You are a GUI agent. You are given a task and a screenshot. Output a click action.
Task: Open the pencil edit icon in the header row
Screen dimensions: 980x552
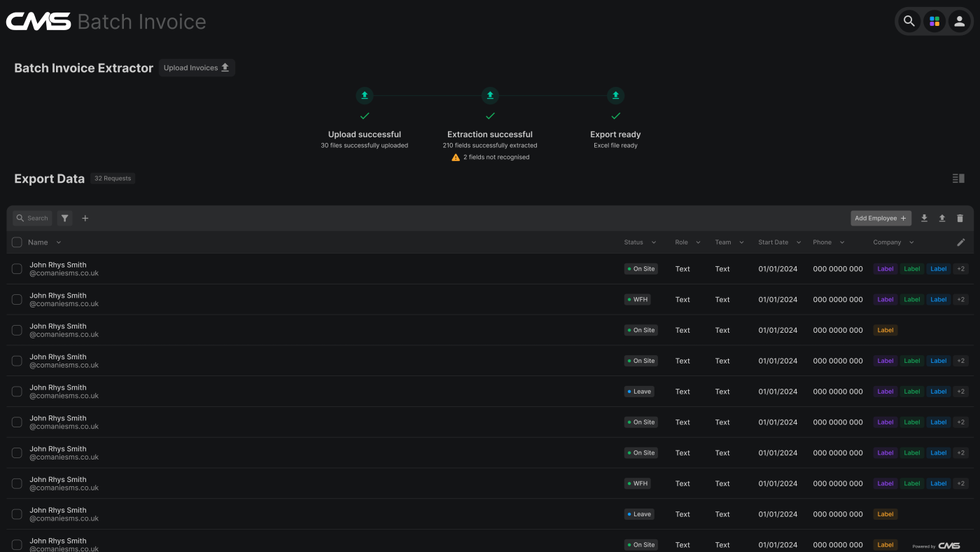[961, 242]
